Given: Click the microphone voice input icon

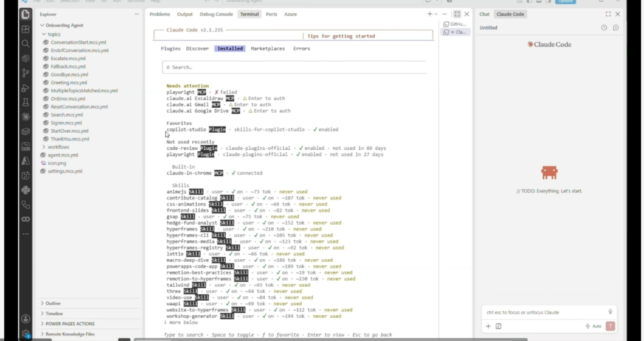Looking at the screenshot, I should [610, 312].
